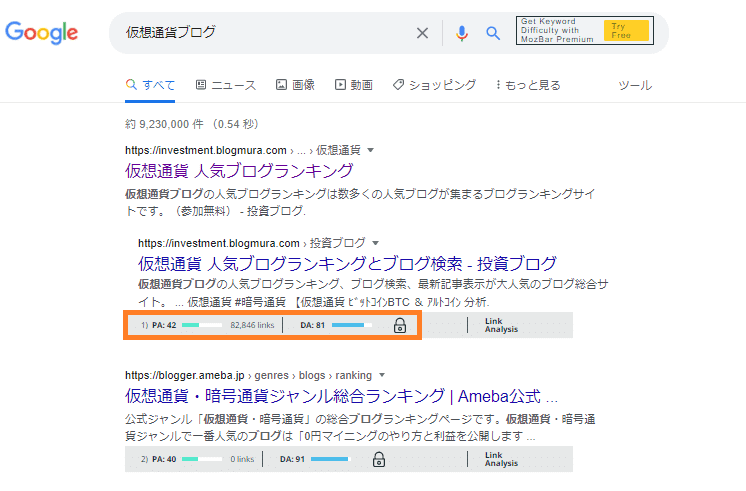Viewport: 746px width, 491px height.
Task: Click the すべて tab search icon
Action: [131, 85]
